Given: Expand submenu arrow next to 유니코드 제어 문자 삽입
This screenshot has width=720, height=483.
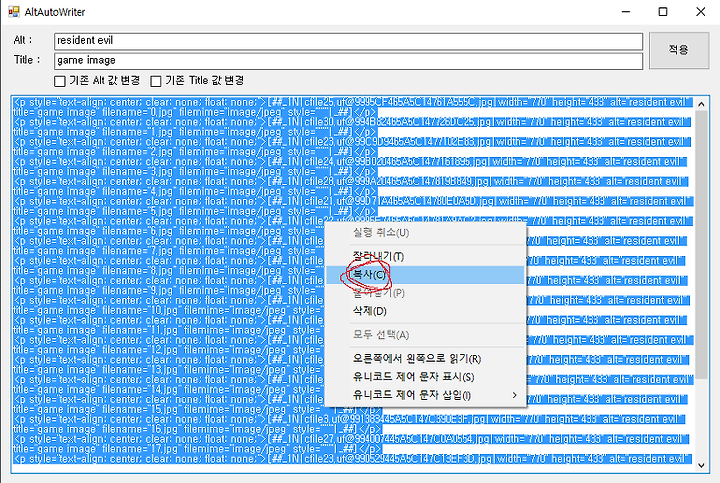Looking at the screenshot, I should (x=515, y=395).
